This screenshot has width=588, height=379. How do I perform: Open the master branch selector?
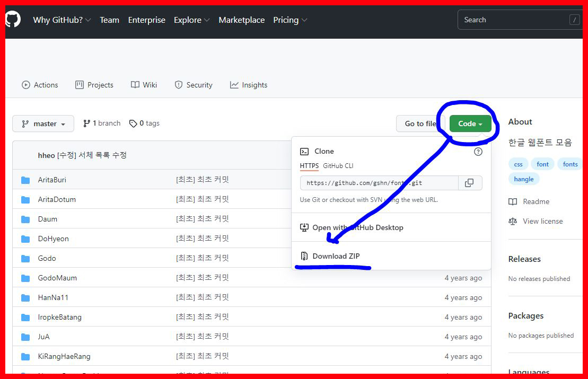(43, 124)
